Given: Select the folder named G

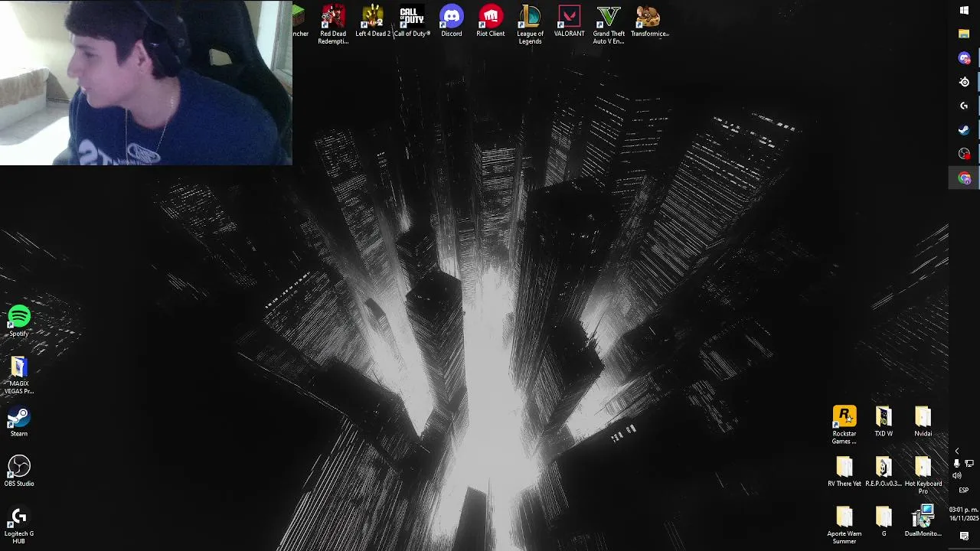Looking at the screenshot, I should [884, 521].
